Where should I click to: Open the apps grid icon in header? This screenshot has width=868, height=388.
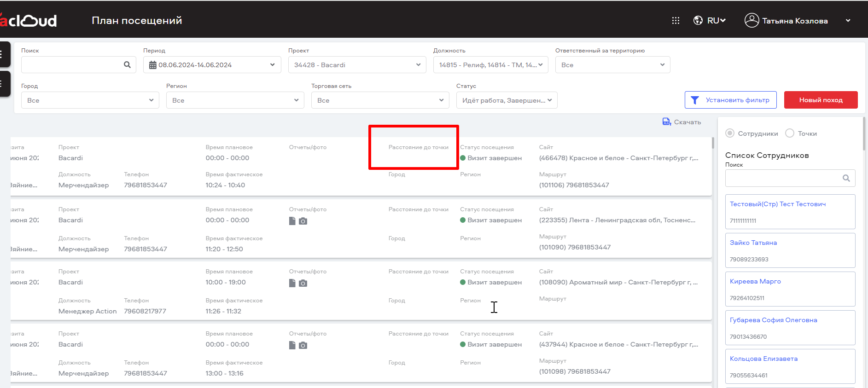click(676, 21)
